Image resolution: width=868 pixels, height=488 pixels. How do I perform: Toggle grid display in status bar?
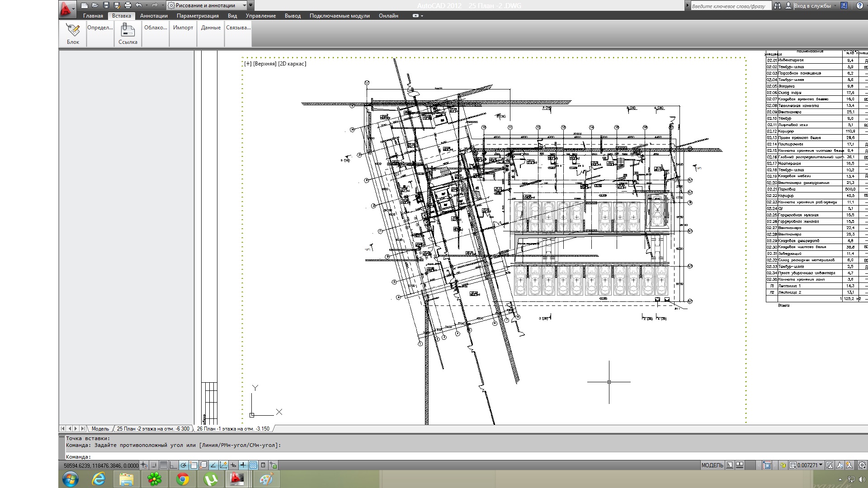(x=163, y=465)
